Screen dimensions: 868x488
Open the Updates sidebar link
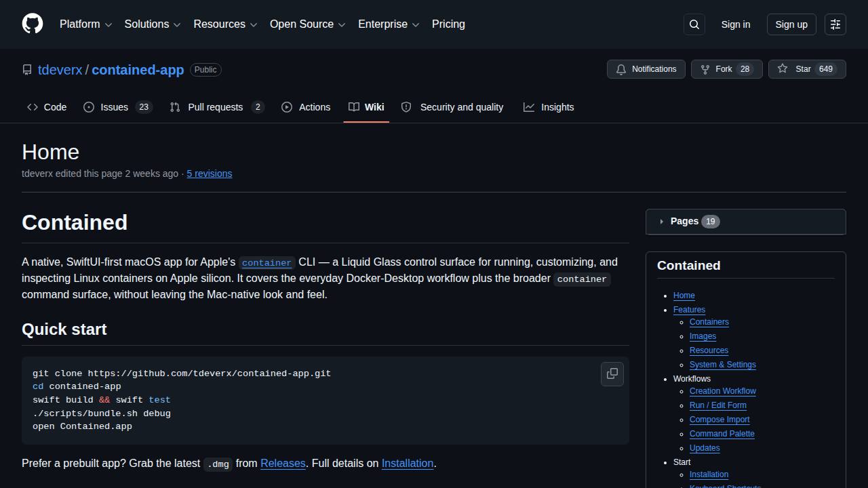pyautogui.click(x=705, y=448)
